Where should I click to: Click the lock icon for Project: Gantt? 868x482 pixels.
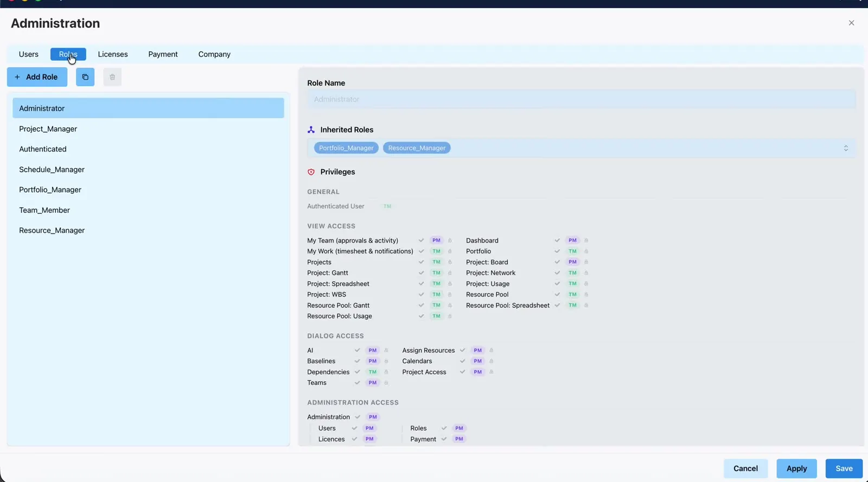[450, 273]
